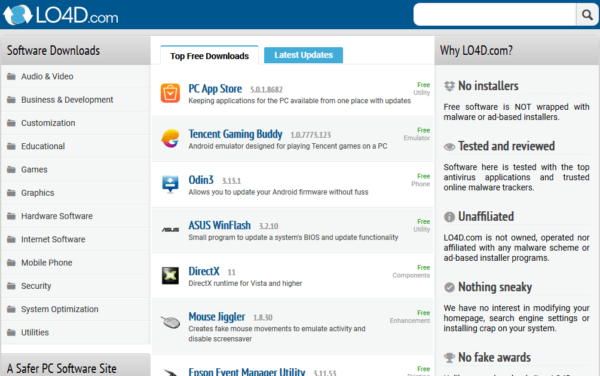The image size is (600, 376).
Task: Open the Educational category
Action: point(43,146)
